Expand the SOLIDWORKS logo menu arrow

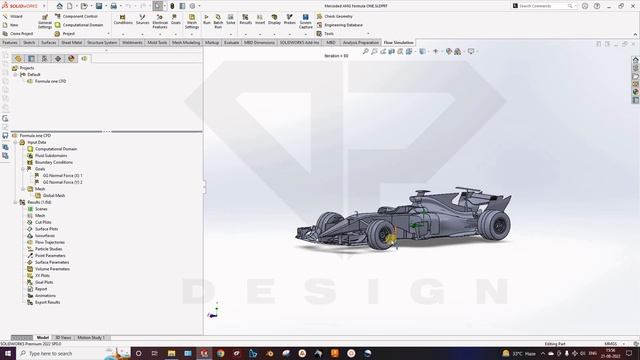coord(44,6)
